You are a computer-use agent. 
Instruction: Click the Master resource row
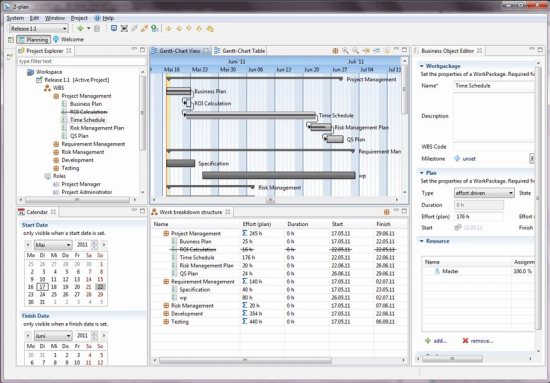tap(478, 271)
